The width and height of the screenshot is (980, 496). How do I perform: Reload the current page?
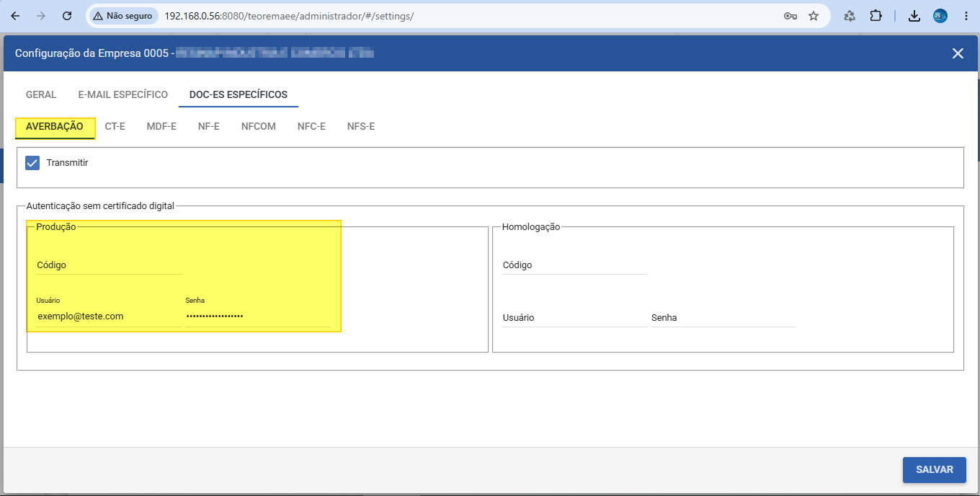67,16
